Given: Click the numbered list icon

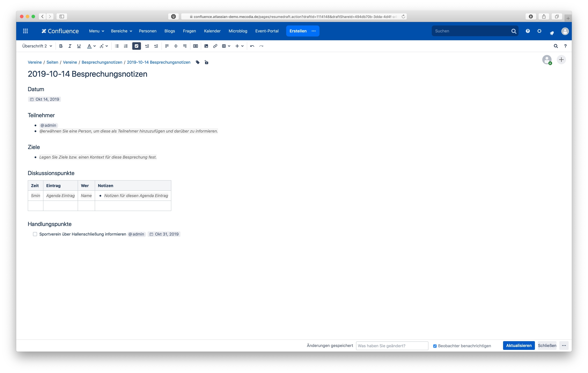Looking at the screenshot, I should [x=126, y=46].
